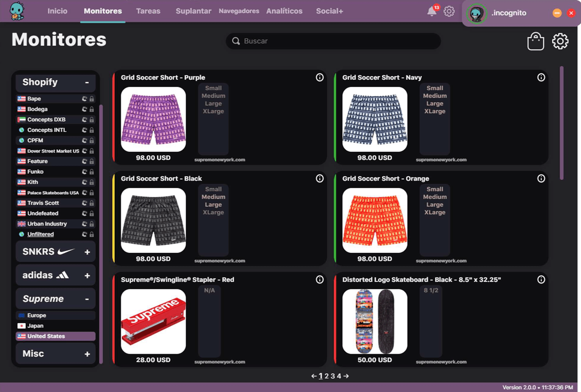
Task: Toggle lock for Concepts INTL monitor
Action: click(92, 130)
